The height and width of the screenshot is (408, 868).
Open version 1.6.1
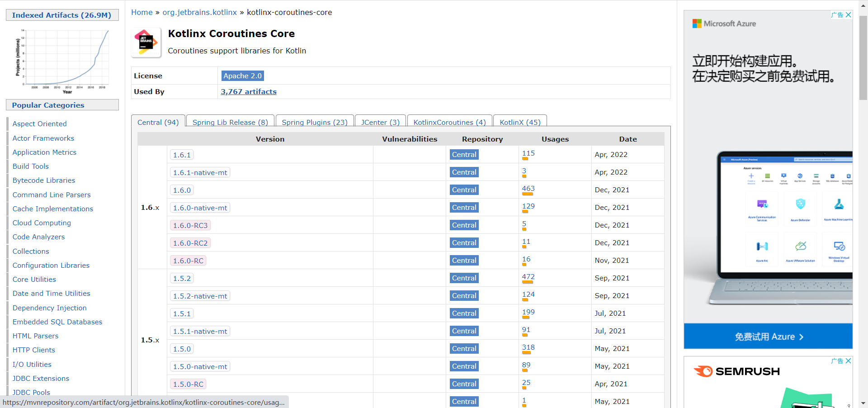(x=182, y=155)
